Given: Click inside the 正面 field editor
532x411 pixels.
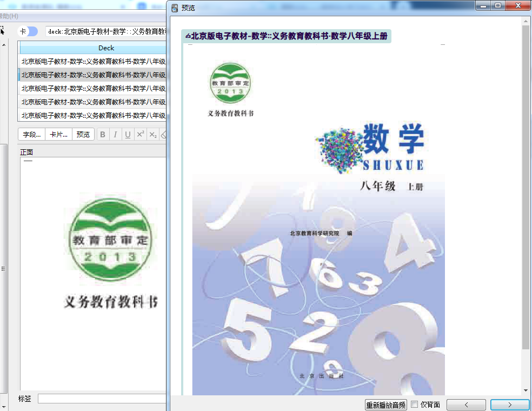Looking at the screenshot, I should coord(94,274).
